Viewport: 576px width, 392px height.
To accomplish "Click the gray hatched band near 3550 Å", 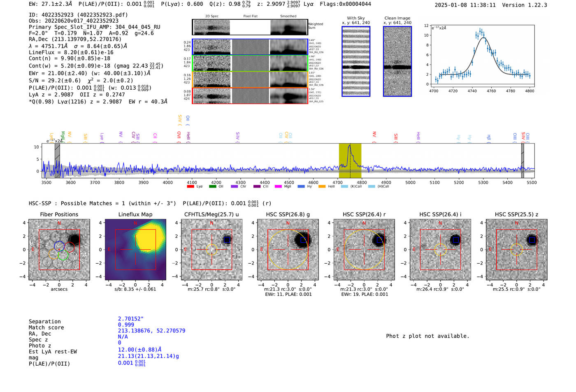I will tap(57, 161).
